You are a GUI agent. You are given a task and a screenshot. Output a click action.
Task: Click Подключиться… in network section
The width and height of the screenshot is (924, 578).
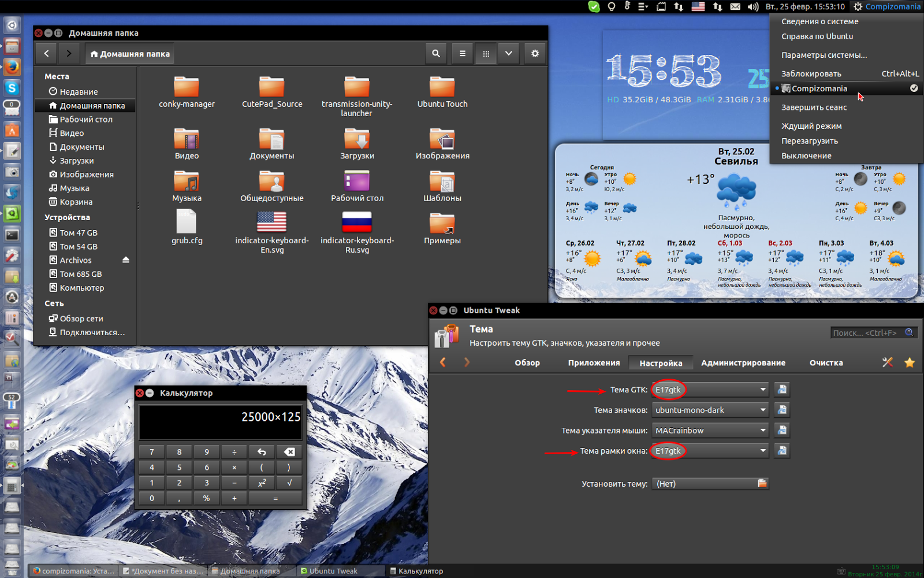85,332
